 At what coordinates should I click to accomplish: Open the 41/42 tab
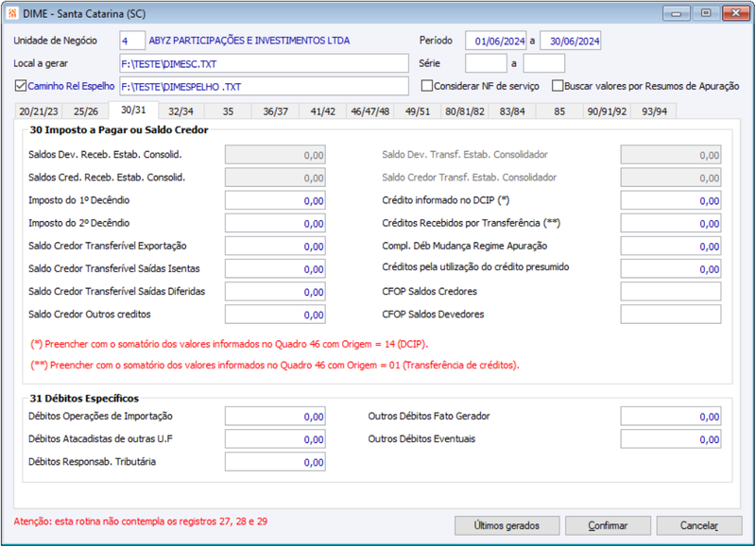(x=322, y=111)
